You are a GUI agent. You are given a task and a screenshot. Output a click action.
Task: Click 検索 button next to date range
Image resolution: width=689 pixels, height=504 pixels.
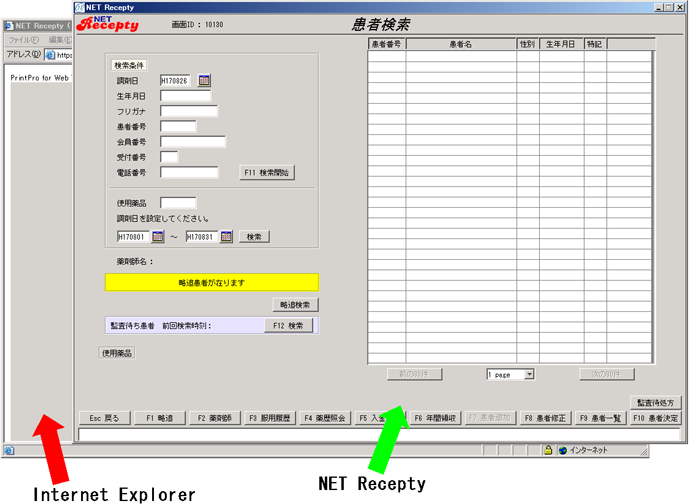pyautogui.click(x=254, y=237)
